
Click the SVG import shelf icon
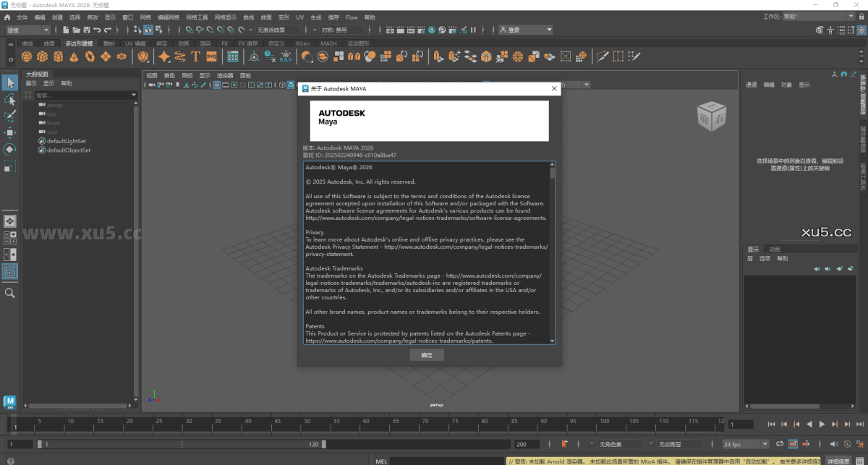pos(211,56)
